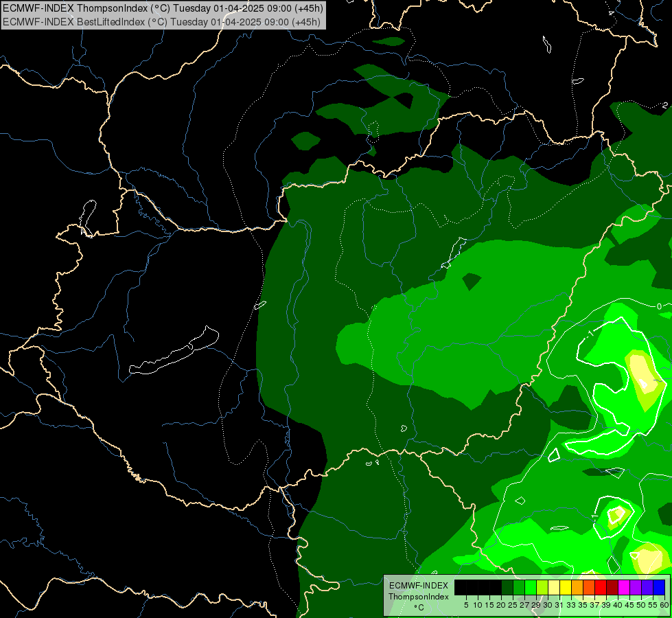
Task: Click the legend value label 10
Action: pyautogui.click(x=478, y=605)
